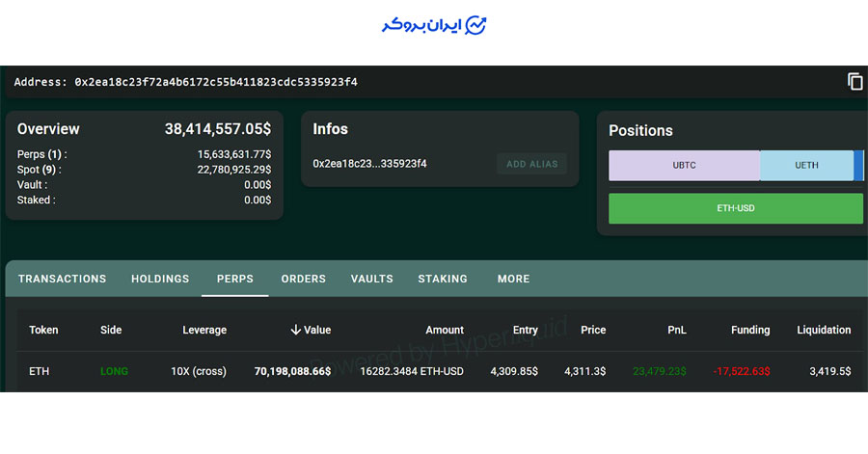Open the STAKING tab
This screenshot has height=454, width=868.
coord(443,279)
